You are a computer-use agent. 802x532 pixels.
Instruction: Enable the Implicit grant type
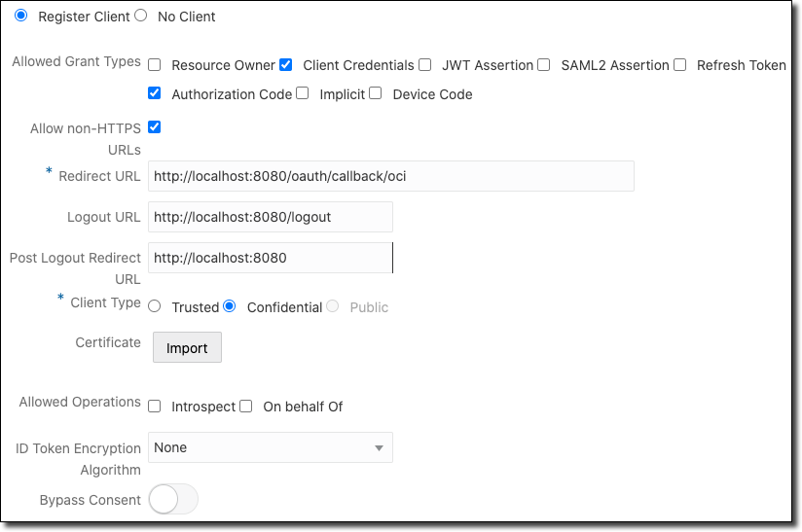303,93
